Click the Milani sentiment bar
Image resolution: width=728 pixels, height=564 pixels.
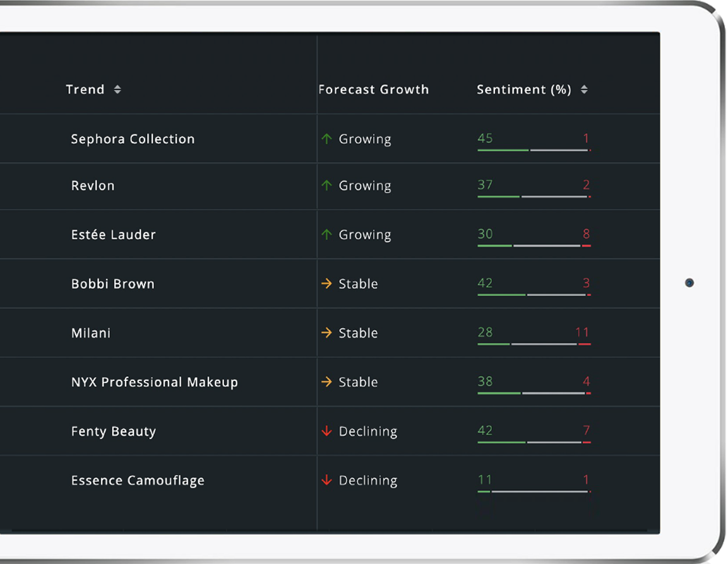click(x=534, y=344)
